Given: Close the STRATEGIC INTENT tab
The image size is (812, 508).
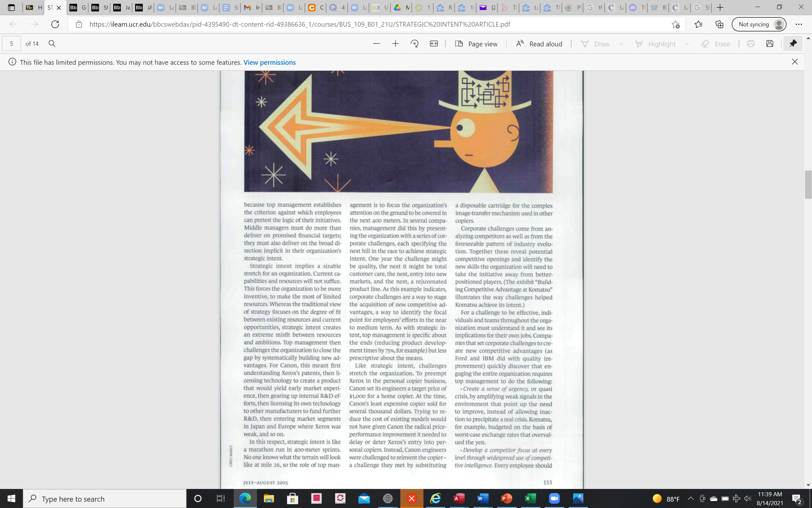Looking at the screenshot, I should coord(59,8).
